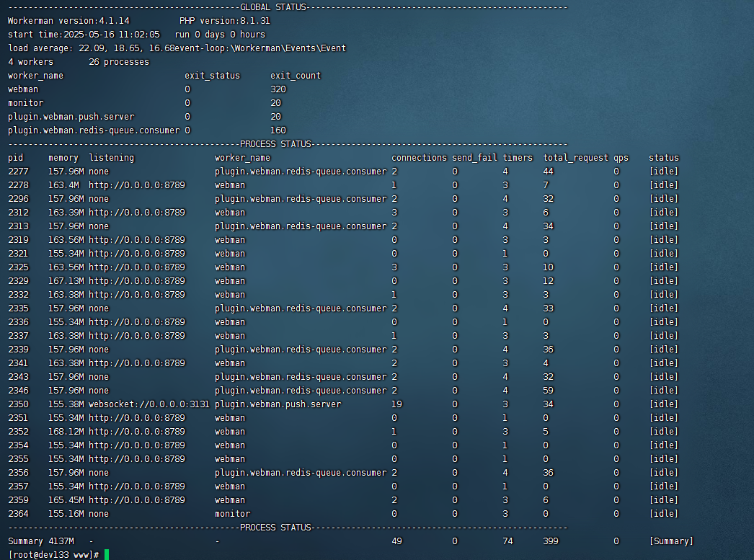Select the monitor worker name of pid 2364
The height and width of the screenshot is (560, 754).
coord(232,514)
